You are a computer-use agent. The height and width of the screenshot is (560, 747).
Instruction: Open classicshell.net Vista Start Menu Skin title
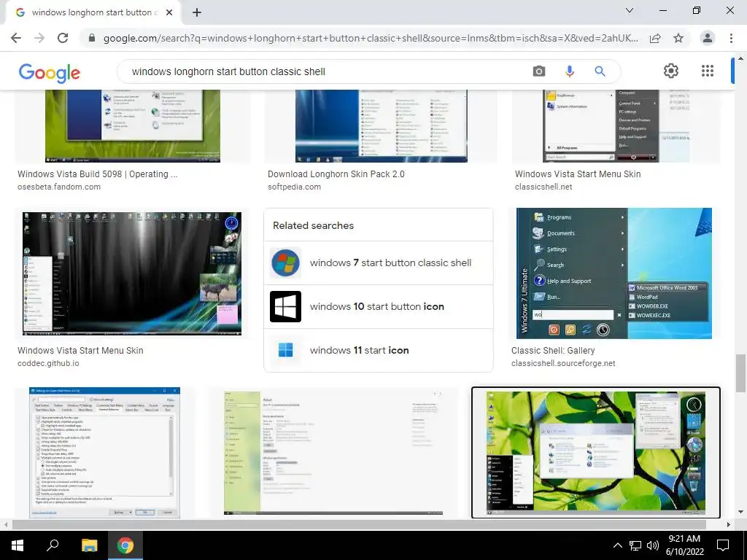(x=578, y=174)
